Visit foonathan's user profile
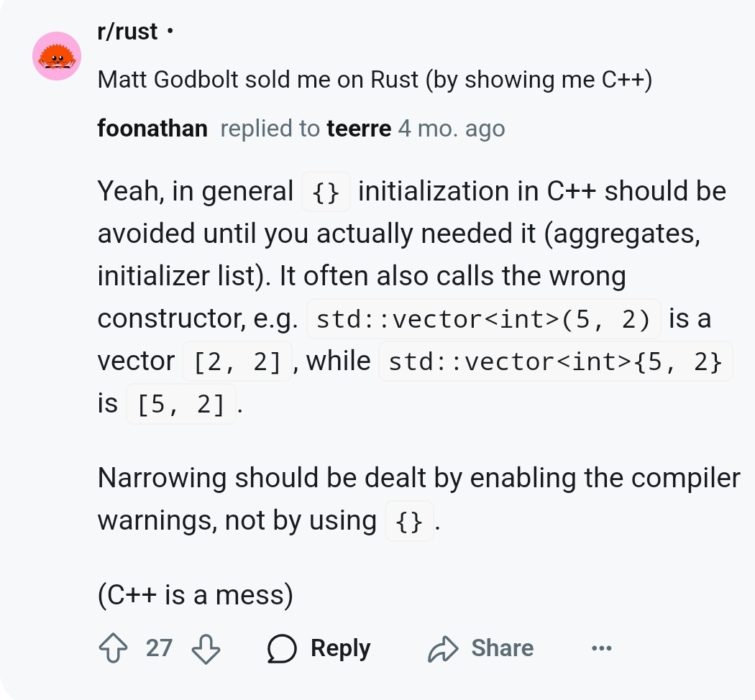 [x=152, y=129]
